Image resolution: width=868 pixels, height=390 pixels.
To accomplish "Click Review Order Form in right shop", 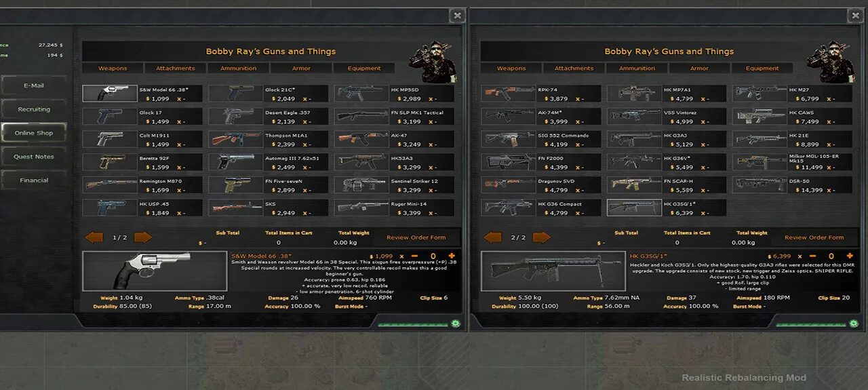I will [814, 237].
